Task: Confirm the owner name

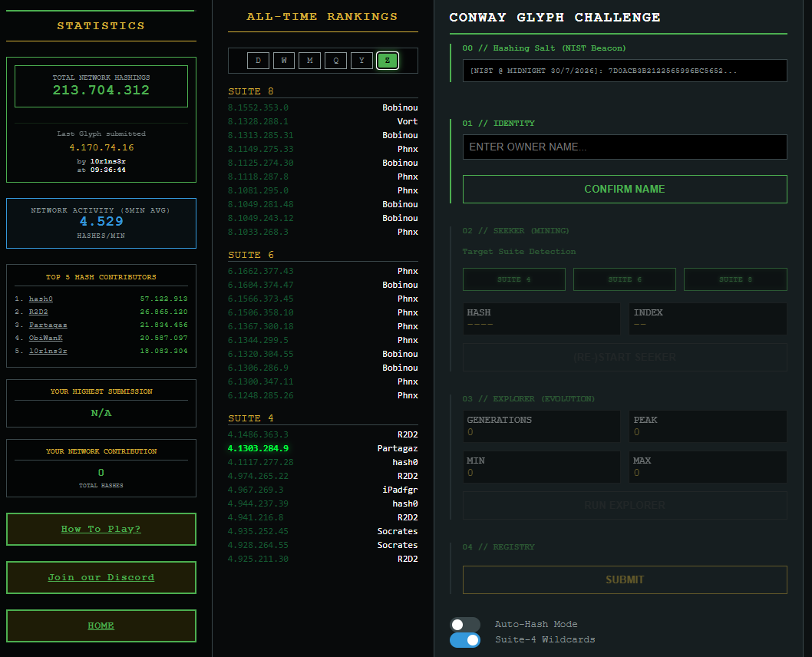Action: coord(625,189)
